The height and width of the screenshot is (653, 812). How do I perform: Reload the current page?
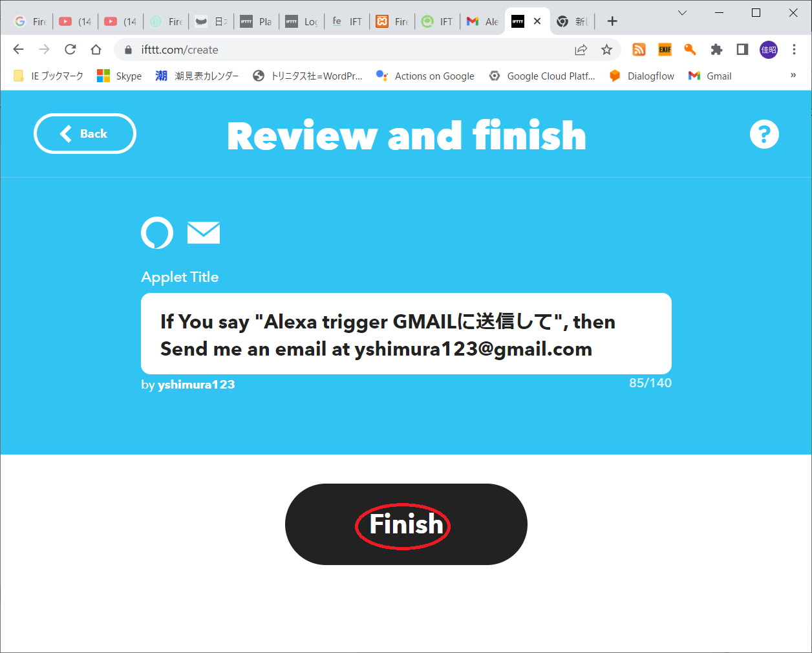coord(70,50)
